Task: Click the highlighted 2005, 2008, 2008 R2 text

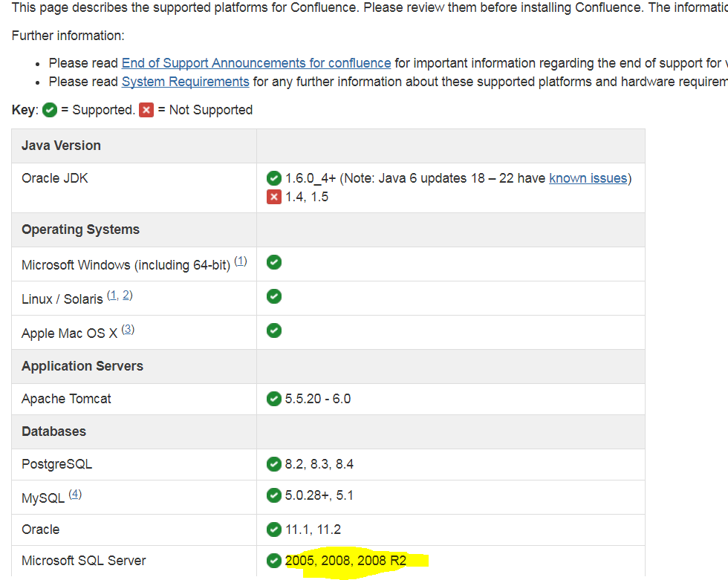Action: [345, 561]
